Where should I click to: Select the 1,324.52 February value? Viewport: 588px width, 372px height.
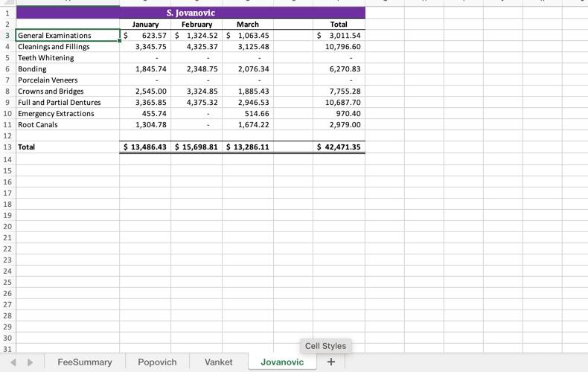(x=196, y=35)
